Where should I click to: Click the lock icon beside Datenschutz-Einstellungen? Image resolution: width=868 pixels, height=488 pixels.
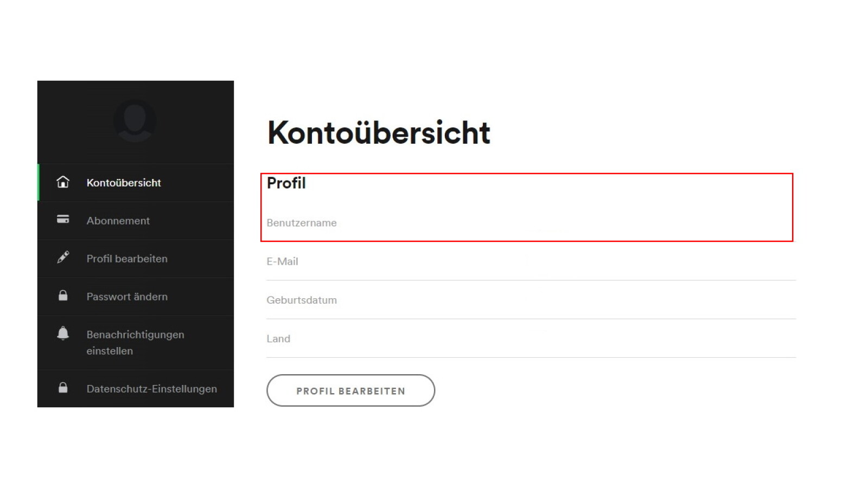[63, 388]
